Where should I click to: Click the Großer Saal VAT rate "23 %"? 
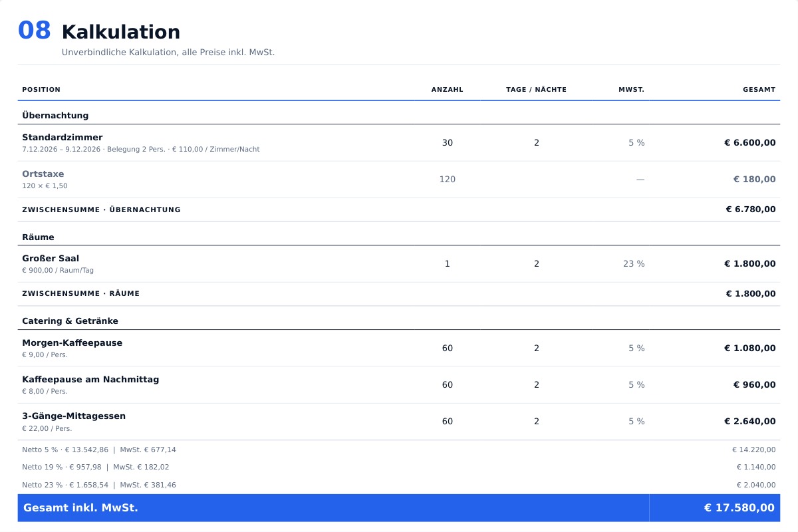point(634,264)
